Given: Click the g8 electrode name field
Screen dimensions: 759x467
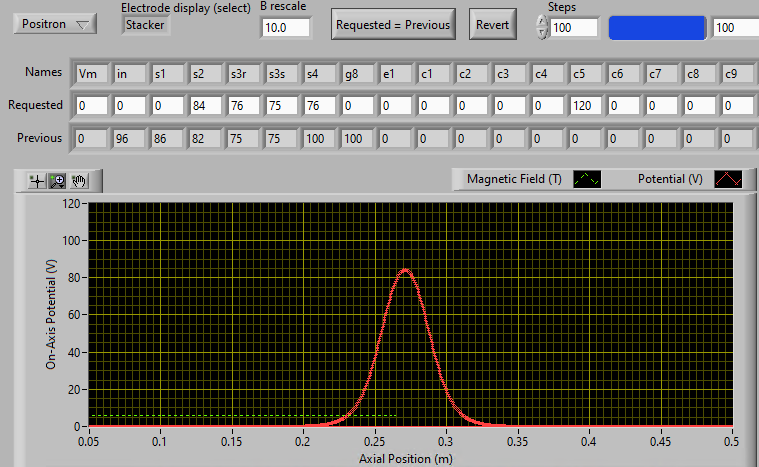Looking at the screenshot, I should (358, 73).
